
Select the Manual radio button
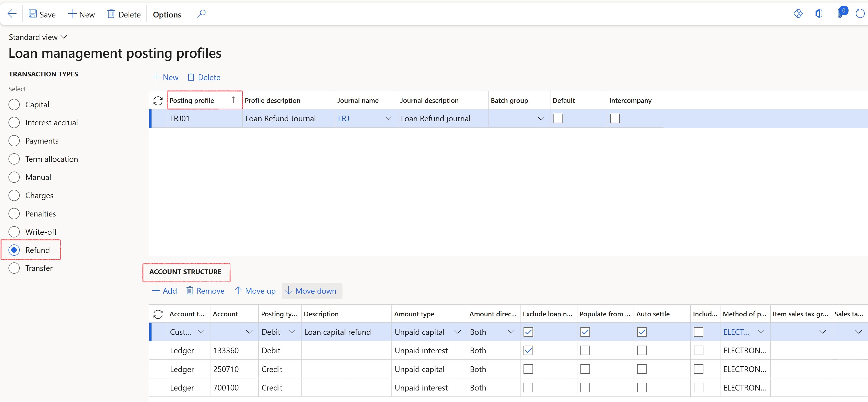point(14,177)
